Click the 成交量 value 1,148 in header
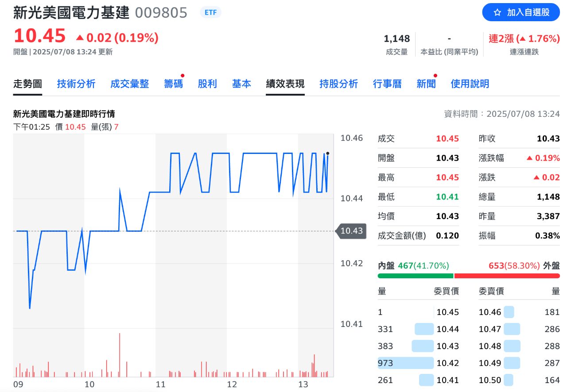 tap(397, 38)
